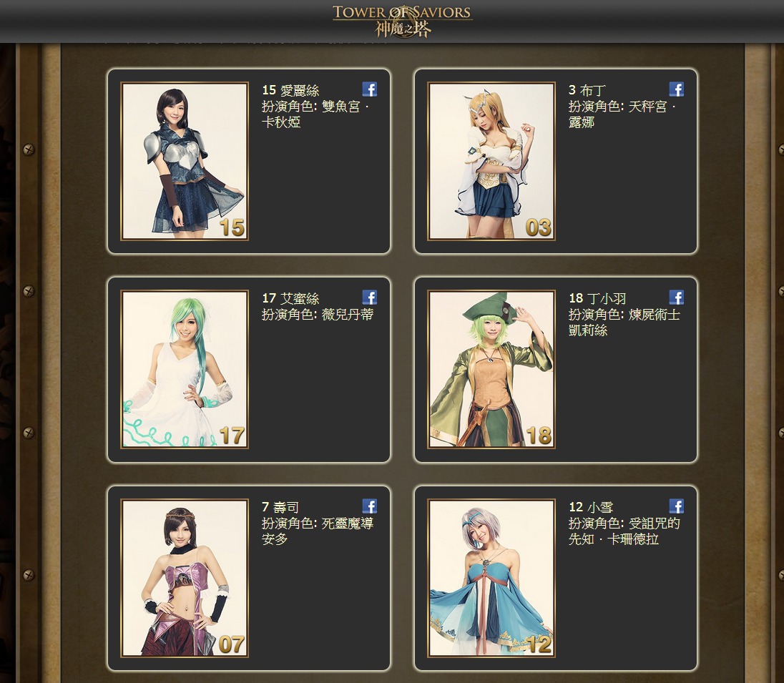This screenshot has height=683, width=784.
Task: Select the name 12 小雪
Action: [591, 507]
